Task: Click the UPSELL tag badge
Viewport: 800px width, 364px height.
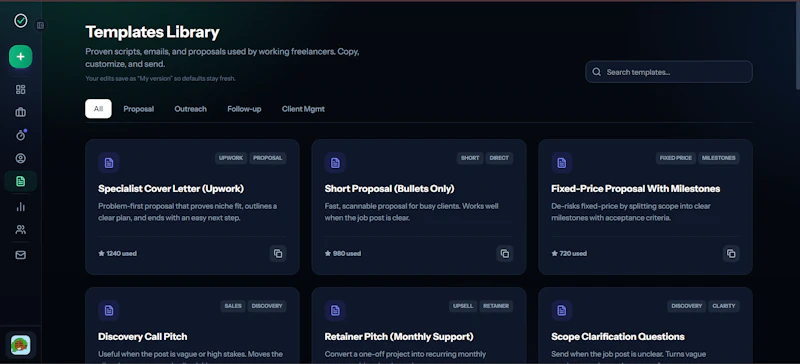Action: (463, 306)
